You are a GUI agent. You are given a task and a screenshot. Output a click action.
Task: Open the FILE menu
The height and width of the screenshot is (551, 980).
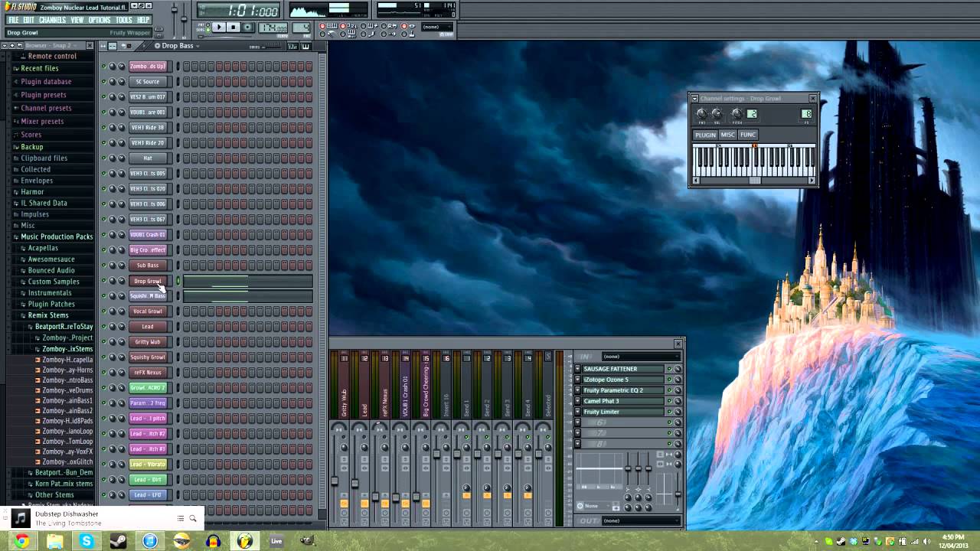[13, 20]
